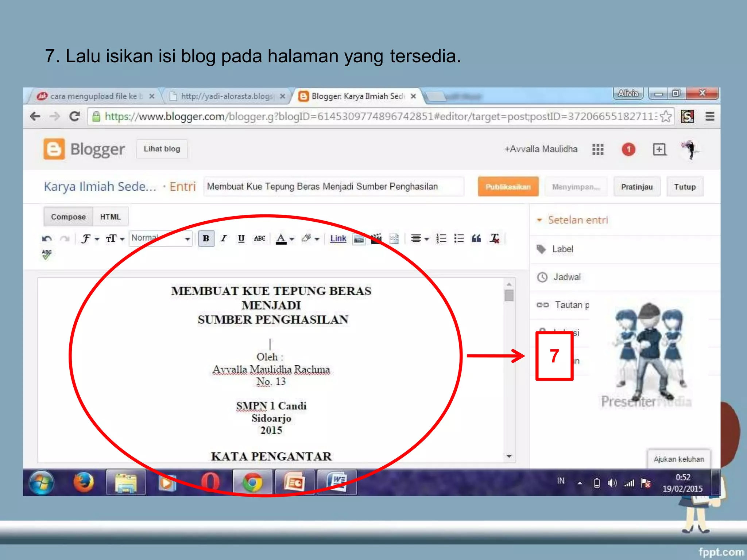The height and width of the screenshot is (560, 747).
Task: Open the account profile picture
Action: (690, 149)
